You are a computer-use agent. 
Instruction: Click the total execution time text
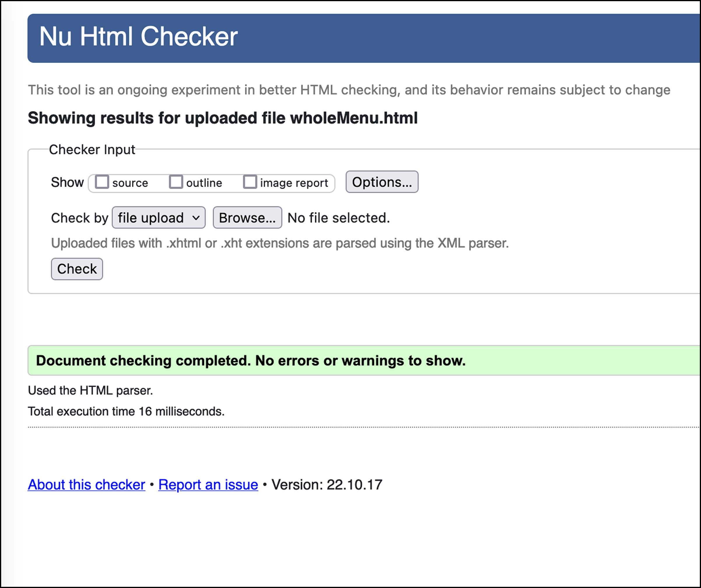point(126,411)
